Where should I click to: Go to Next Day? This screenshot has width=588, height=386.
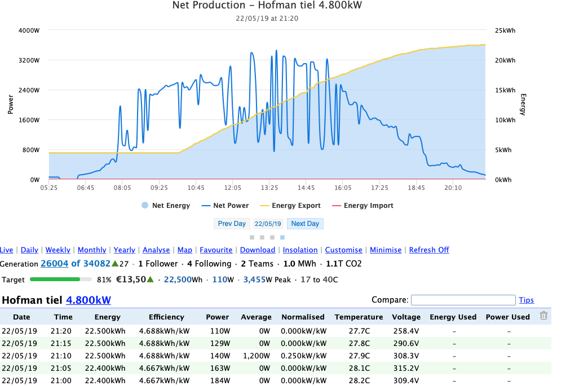pyautogui.click(x=305, y=224)
